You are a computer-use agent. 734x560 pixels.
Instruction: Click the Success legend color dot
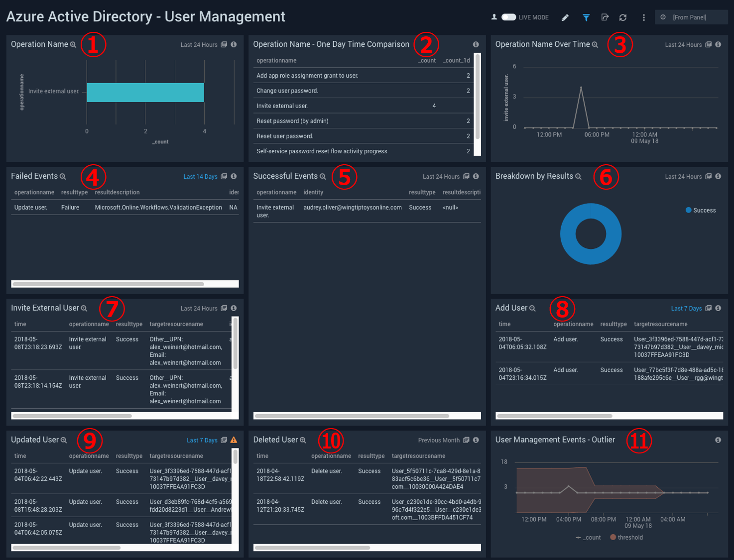pos(688,210)
